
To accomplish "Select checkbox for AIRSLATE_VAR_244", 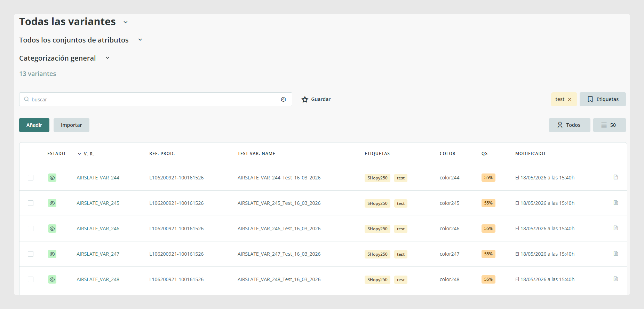I will point(31,178).
